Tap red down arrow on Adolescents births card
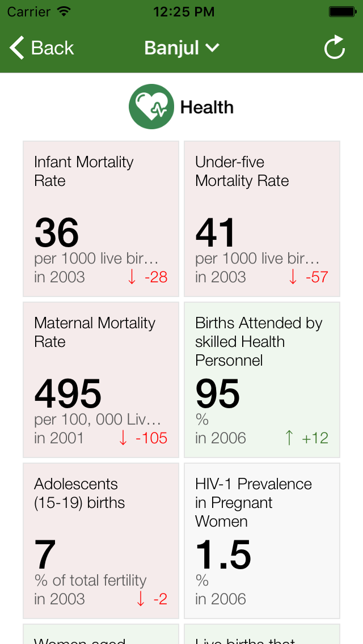 141,599
